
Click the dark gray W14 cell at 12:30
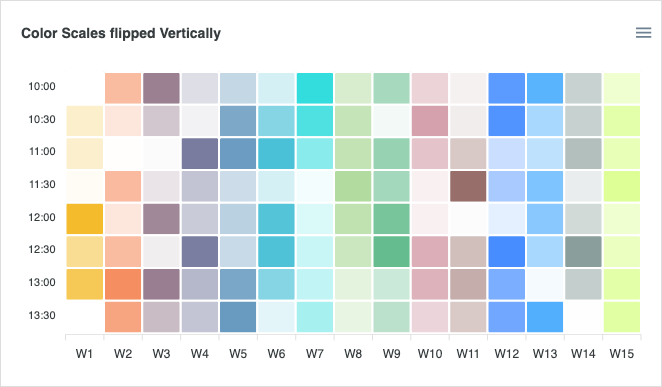583,252
